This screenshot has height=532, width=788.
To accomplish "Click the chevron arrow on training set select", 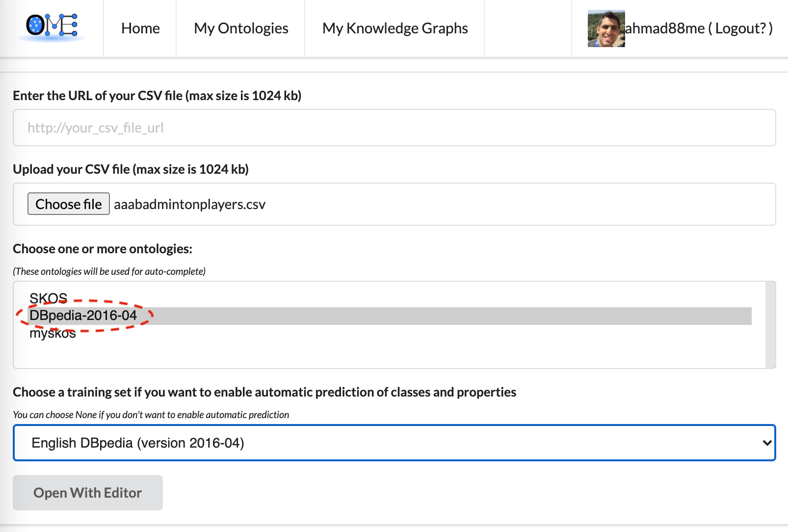I will click(767, 443).
